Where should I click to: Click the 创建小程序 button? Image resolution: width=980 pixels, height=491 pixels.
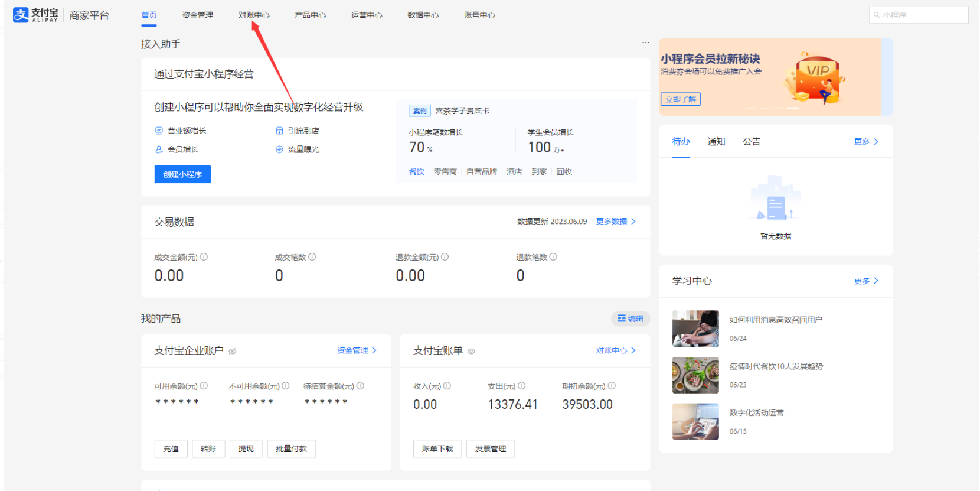pos(182,174)
